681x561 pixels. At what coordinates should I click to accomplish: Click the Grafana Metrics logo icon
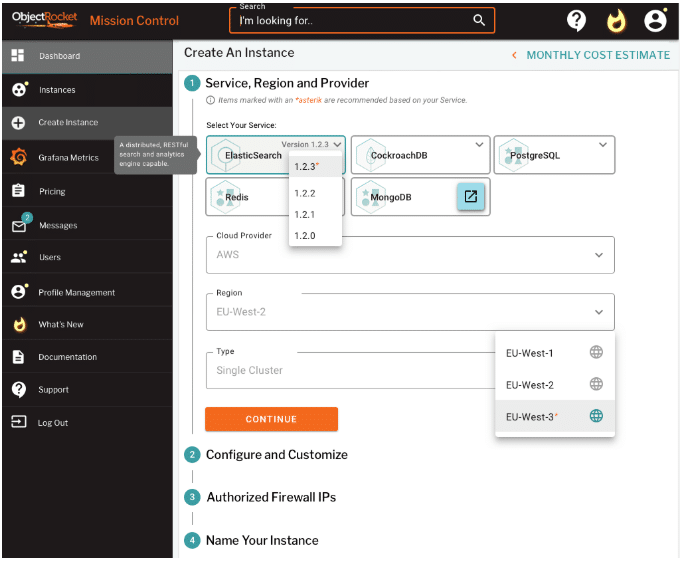(19, 157)
